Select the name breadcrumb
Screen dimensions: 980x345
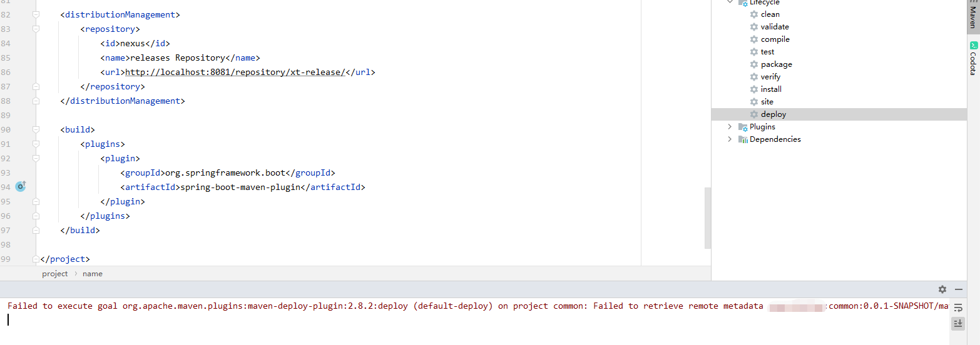pyautogui.click(x=93, y=274)
